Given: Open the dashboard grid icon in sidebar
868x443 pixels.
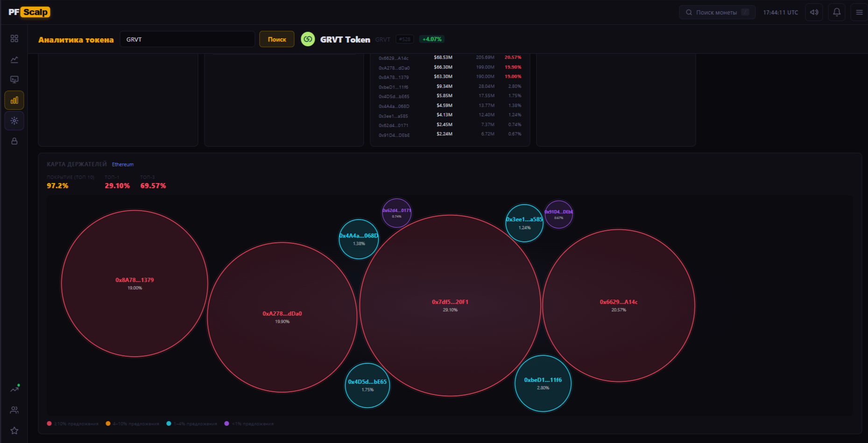Looking at the screenshot, I should (14, 38).
